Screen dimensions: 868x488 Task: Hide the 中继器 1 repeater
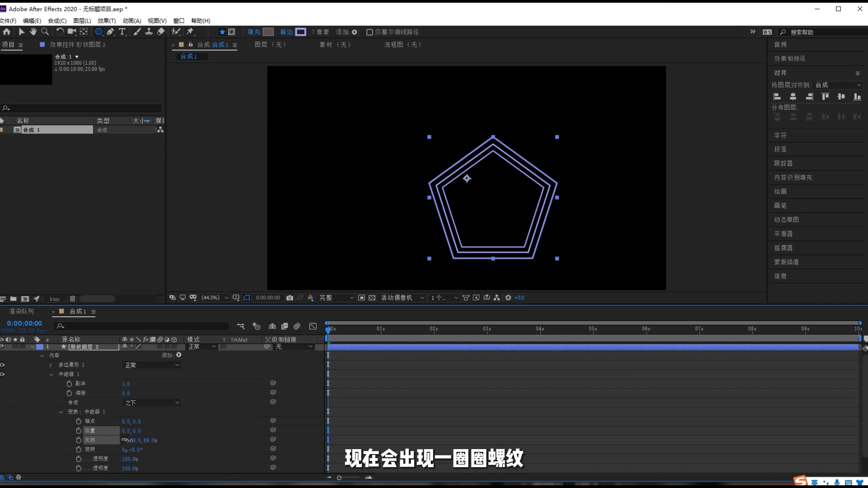pyautogui.click(x=2, y=374)
